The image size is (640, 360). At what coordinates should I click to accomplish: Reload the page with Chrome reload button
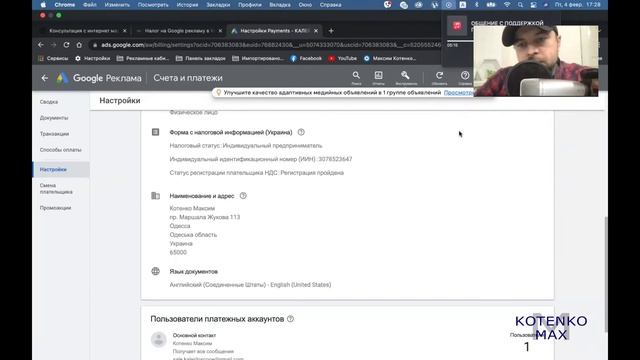(66, 45)
